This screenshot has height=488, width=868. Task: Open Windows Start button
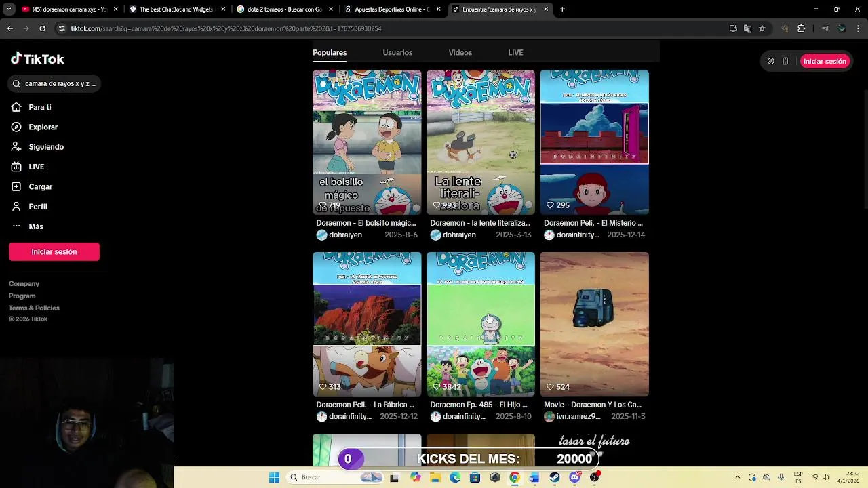[274, 477]
